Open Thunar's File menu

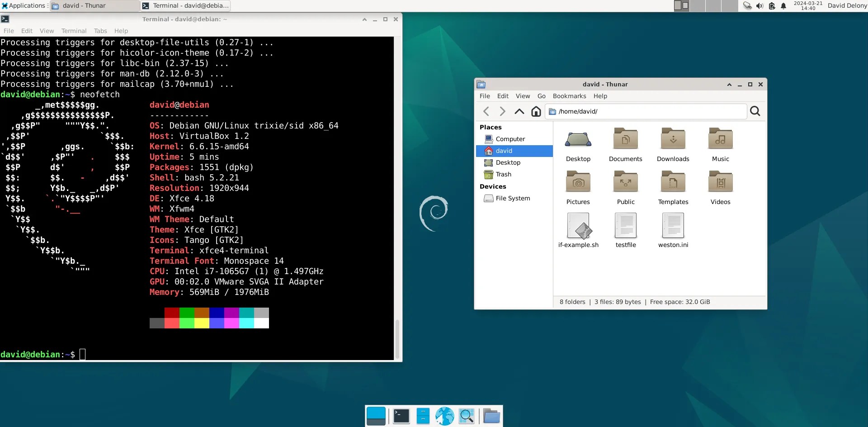pyautogui.click(x=485, y=96)
